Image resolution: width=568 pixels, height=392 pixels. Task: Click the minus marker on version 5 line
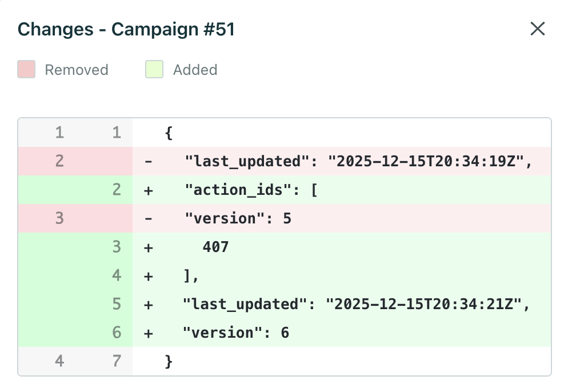coord(148,218)
